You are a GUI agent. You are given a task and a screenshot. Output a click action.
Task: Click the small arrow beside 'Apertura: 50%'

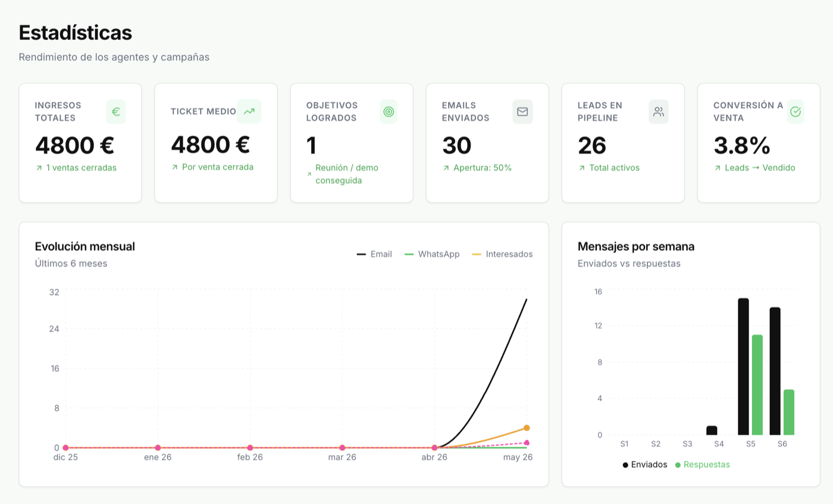tap(446, 168)
